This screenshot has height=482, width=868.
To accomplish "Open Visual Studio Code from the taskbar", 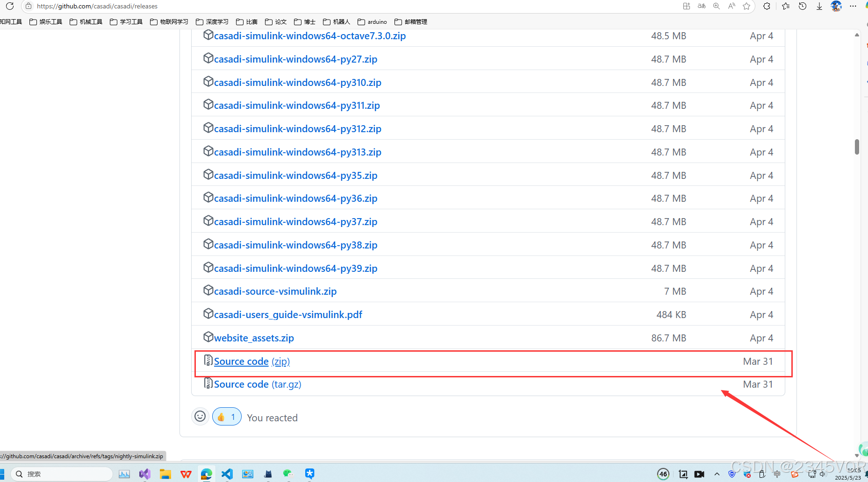I will [227, 474].
